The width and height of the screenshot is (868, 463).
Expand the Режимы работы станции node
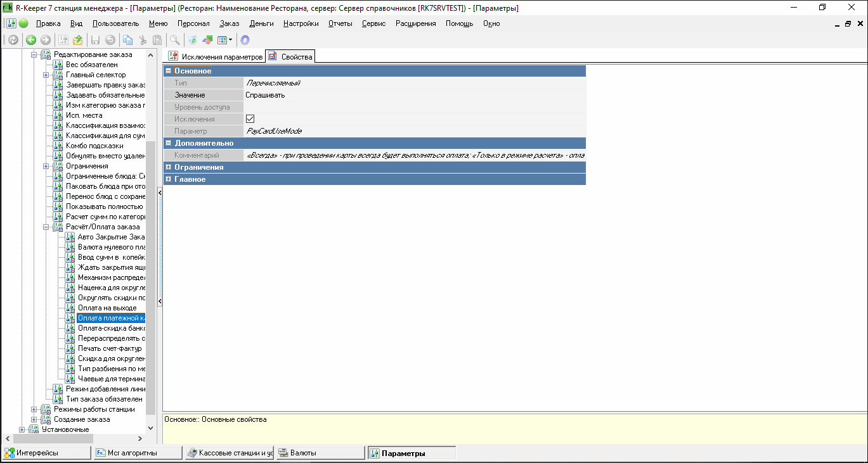tap(34, 409)
